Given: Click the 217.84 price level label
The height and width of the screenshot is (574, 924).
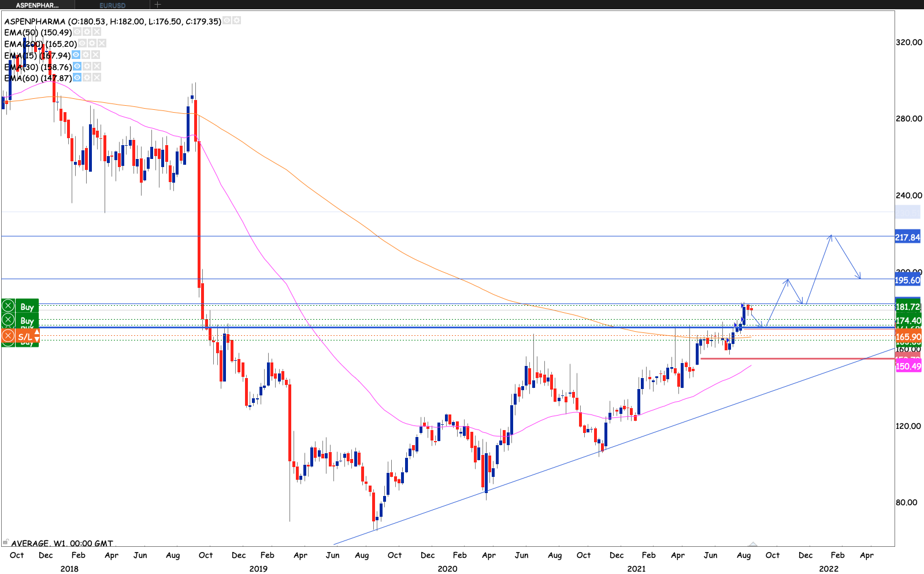Looking at the screenshot, I should (x=907, y=238).
